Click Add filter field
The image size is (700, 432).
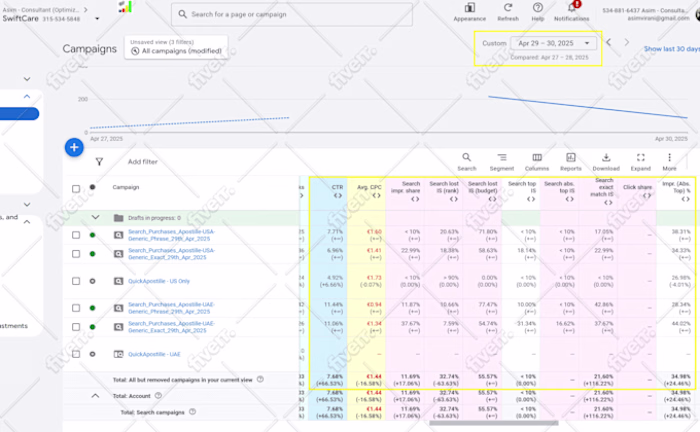pos(143,162)
